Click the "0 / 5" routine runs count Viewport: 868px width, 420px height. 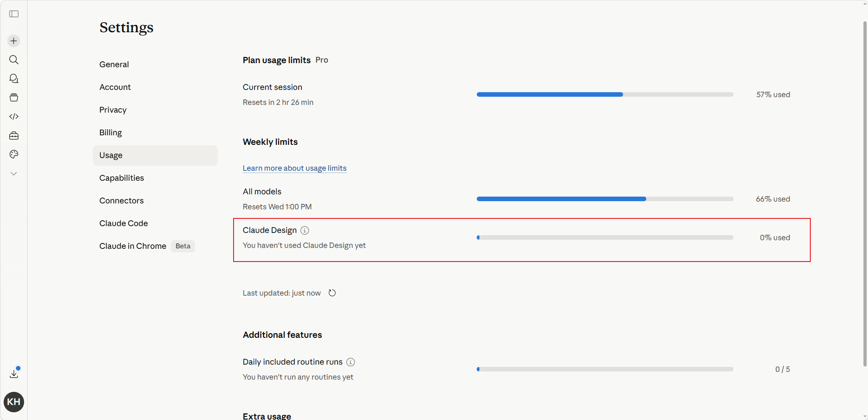[x=783, y=369]
